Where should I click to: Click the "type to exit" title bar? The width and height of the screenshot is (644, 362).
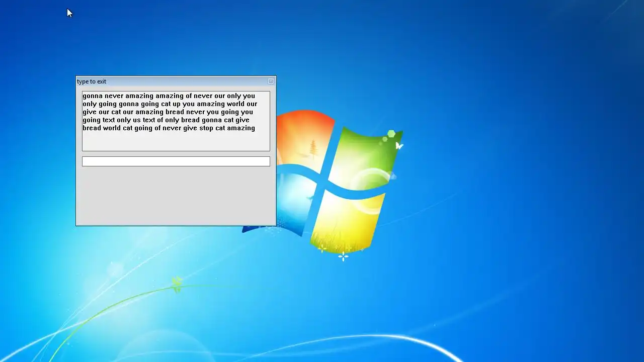coord(176,81)
